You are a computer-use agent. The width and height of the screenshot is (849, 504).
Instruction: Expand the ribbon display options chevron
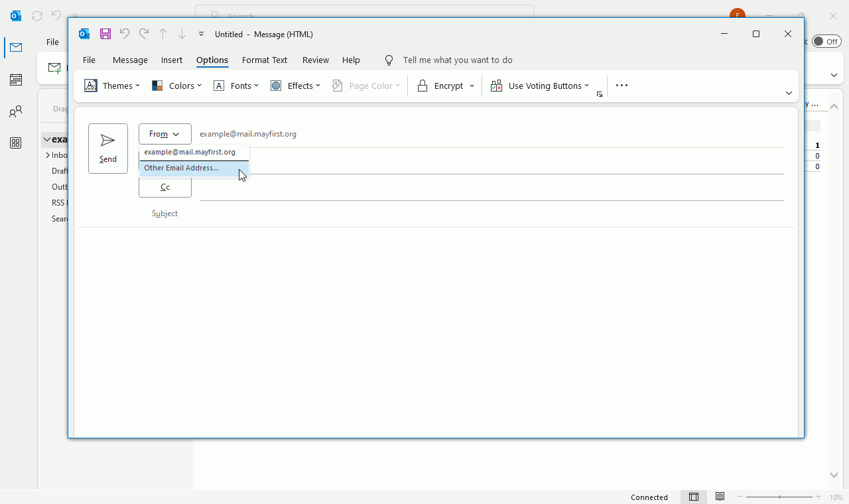tap(789, 93)
